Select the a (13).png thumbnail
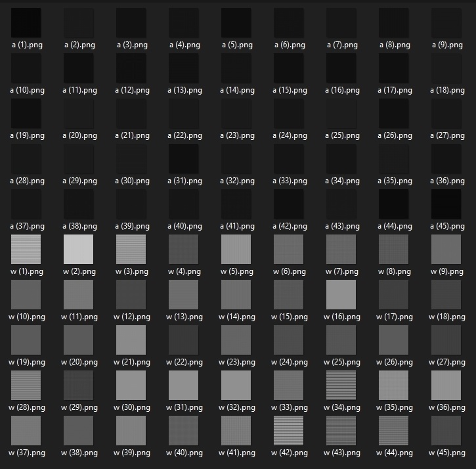The height and width of the screenshot is (469, 476). pyautogui.click(x=183, y=68)
